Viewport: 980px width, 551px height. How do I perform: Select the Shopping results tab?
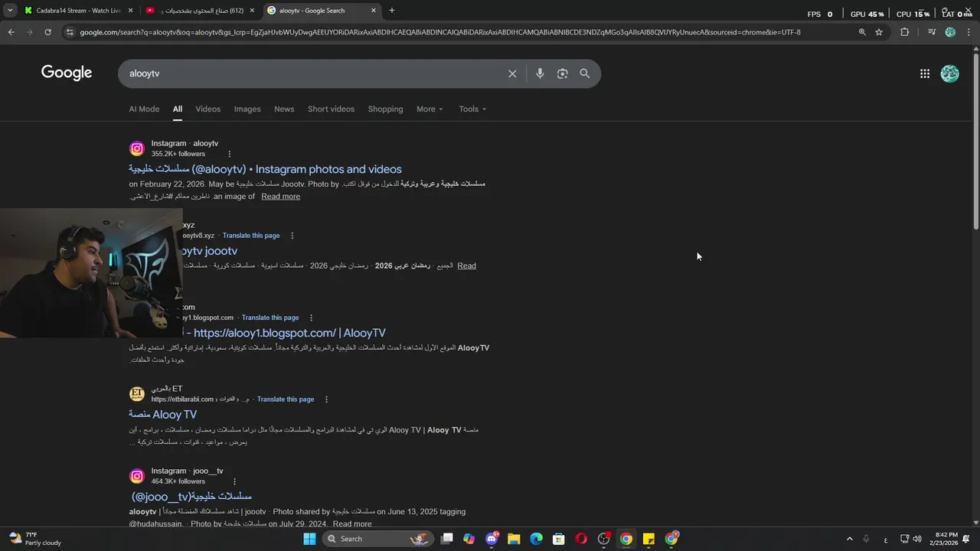pos(385,109)
